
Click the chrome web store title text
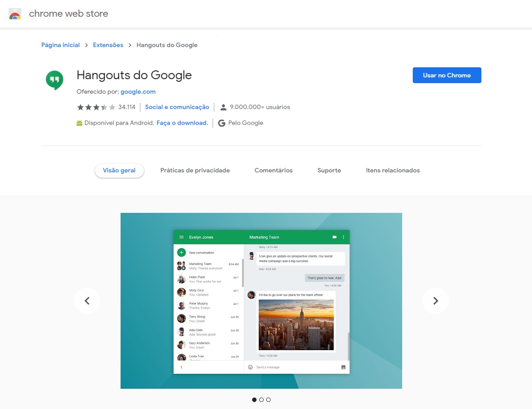pyautogui.click(x=69, y=14)
